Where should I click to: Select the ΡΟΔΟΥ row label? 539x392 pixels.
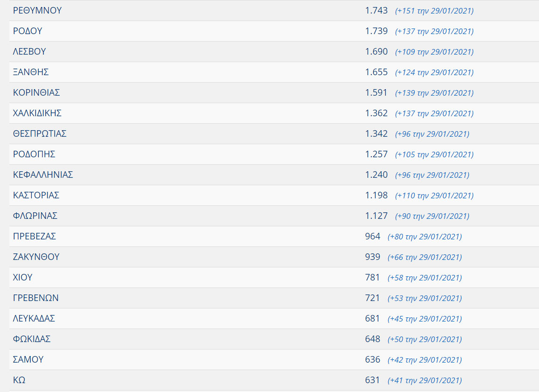(28, 31)
